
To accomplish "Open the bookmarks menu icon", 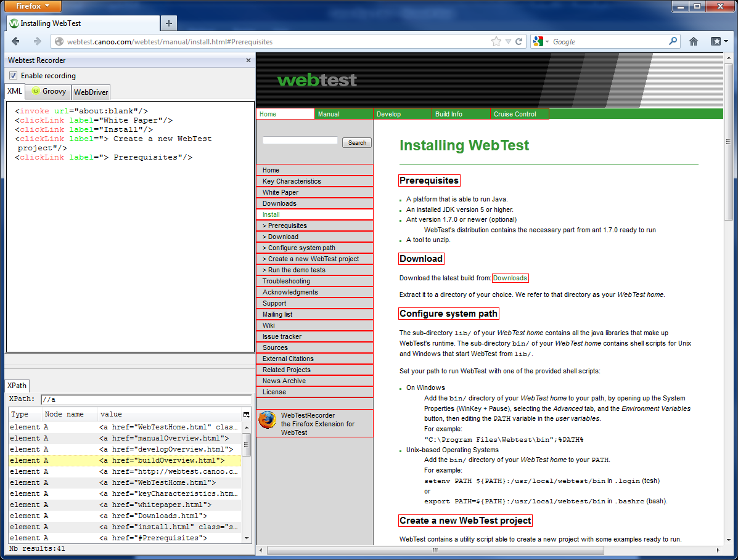I will tap(719, 41).
